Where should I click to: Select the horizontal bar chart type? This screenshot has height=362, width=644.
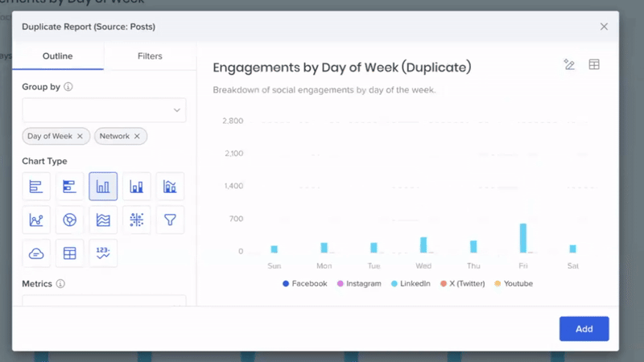pos(36,187)
